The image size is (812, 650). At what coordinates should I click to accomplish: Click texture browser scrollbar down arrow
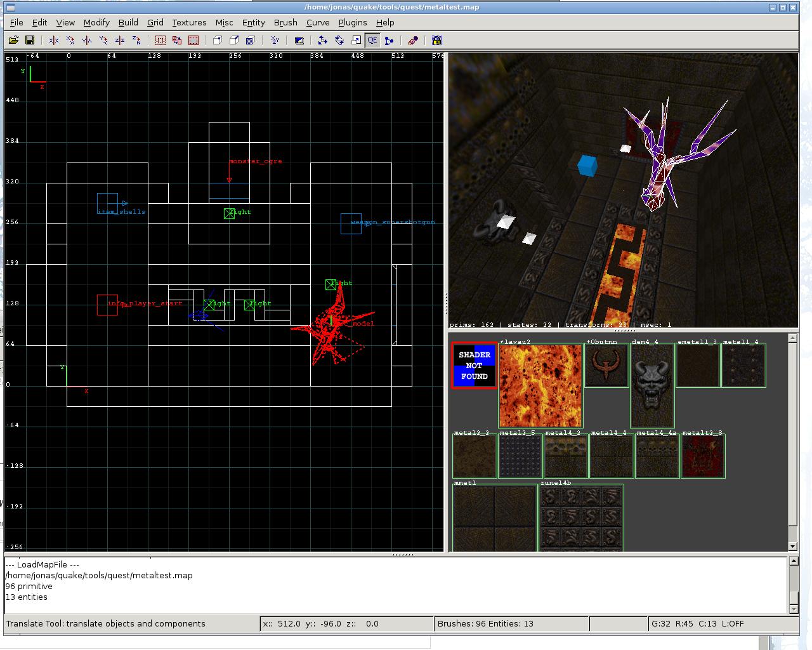[793, 547]
